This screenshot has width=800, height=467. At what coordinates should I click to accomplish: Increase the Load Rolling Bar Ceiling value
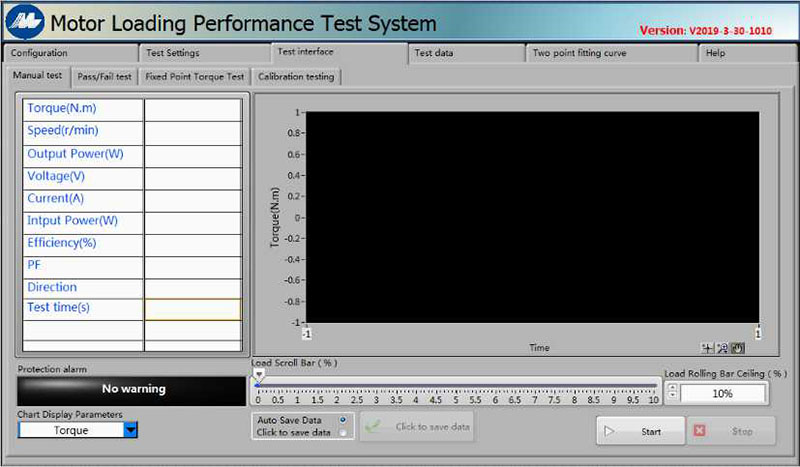click(x=672, y=389)
